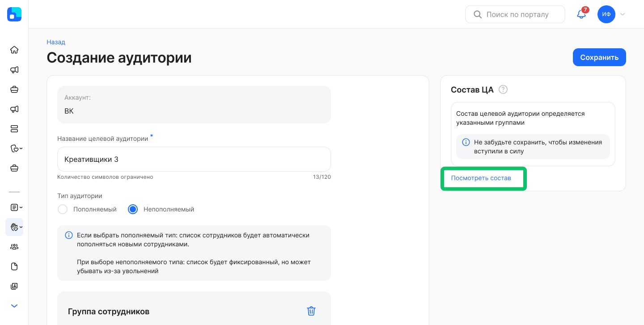Screen dimensions: 644x325
Task: Click the Группа сотрудников heading
Action: click(109, 312)
